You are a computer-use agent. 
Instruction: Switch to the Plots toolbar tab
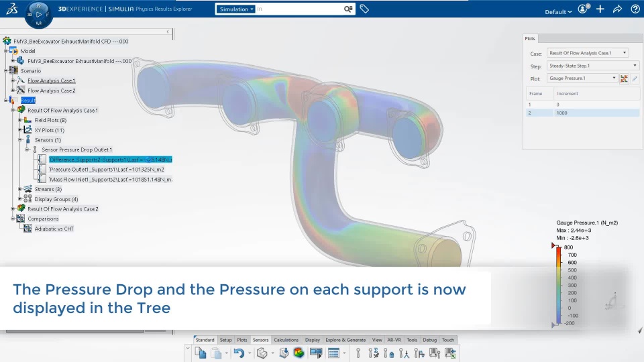coord(242,340)
